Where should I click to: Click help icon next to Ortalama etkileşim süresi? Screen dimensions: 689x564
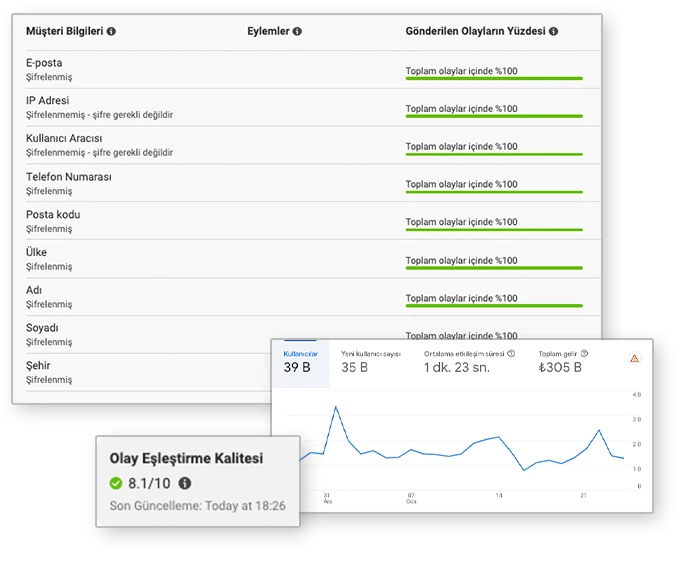511,354
